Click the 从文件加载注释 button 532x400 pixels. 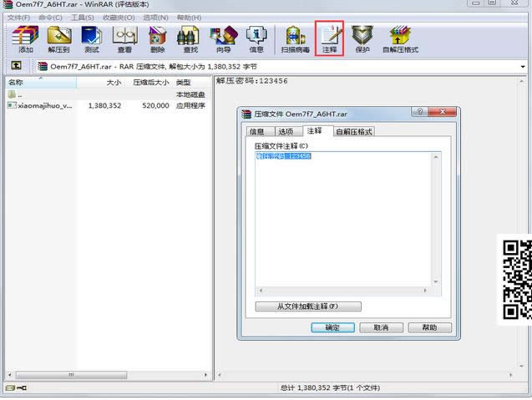click(x=308, y=306)
